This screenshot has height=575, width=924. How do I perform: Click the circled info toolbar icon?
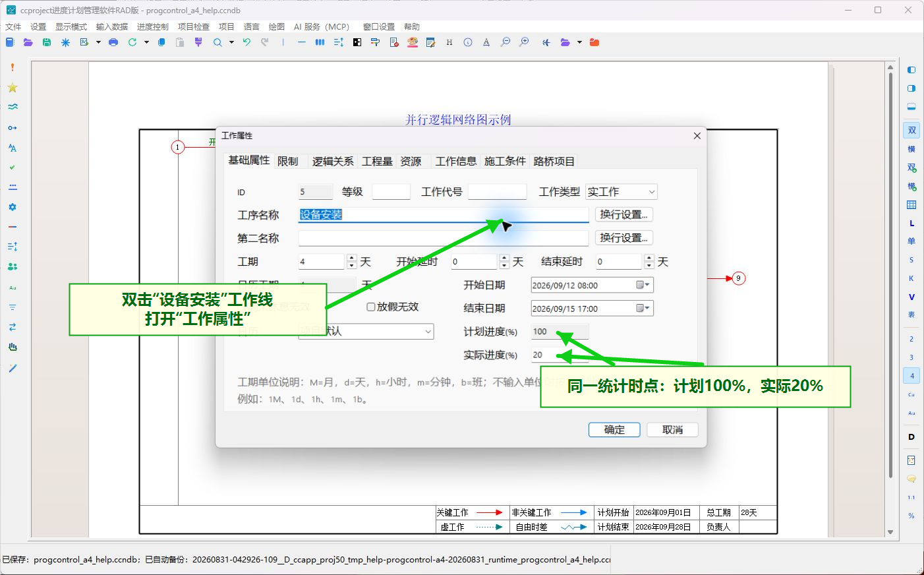coord(468,42)
